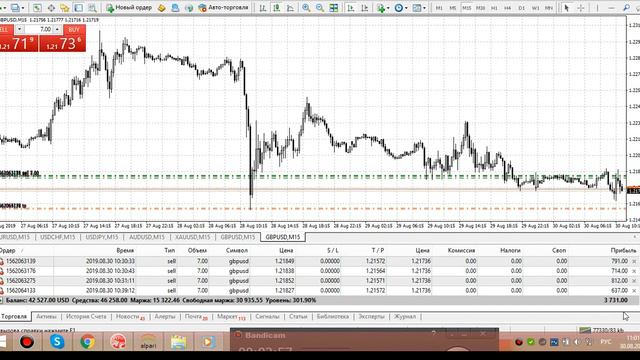Switch timeframe to M30
This screenshot has height=360, width=640.
[x=480, y=8]
